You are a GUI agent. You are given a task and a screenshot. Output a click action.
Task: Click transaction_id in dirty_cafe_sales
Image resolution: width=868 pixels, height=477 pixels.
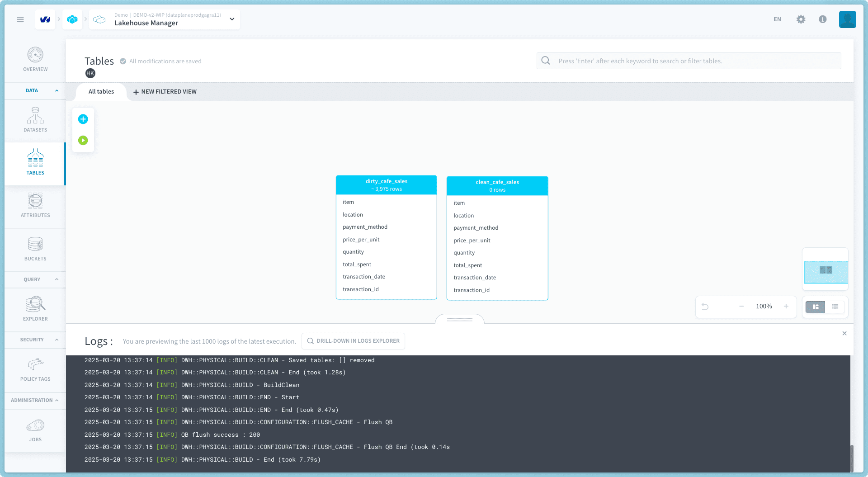[x=361, y=289]
